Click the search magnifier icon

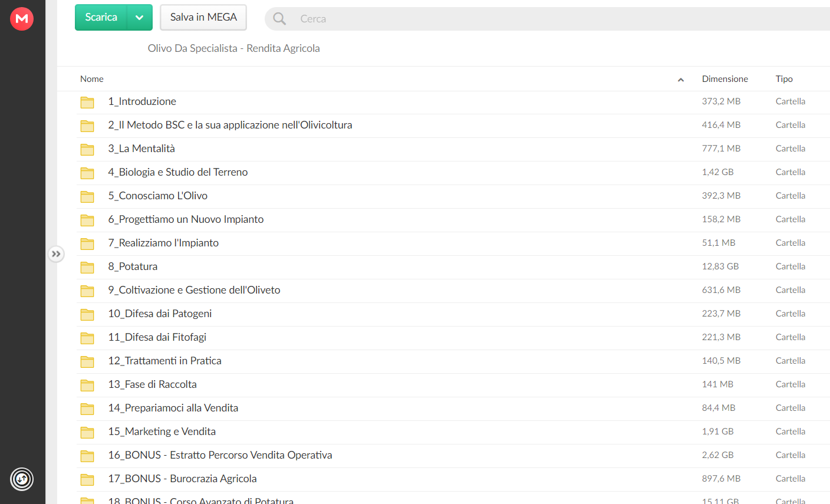[279, 19]
